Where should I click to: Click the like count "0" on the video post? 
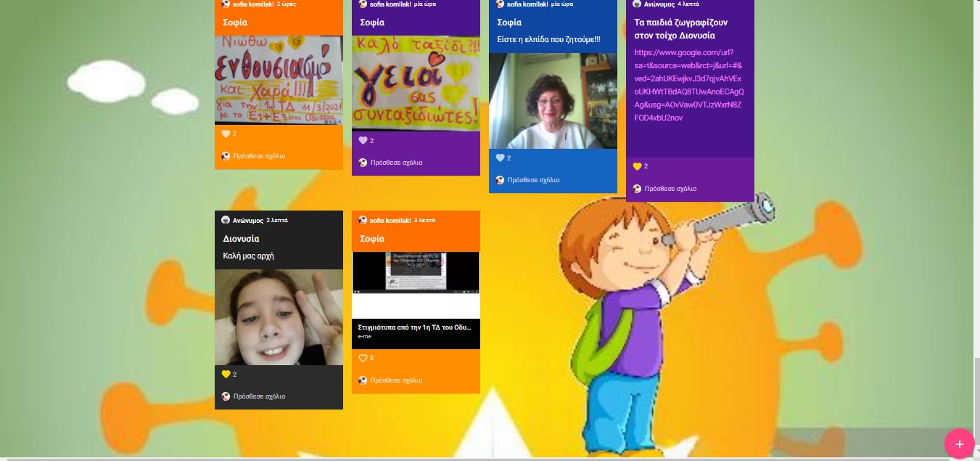pyautogui.click(x=372, y=358)
